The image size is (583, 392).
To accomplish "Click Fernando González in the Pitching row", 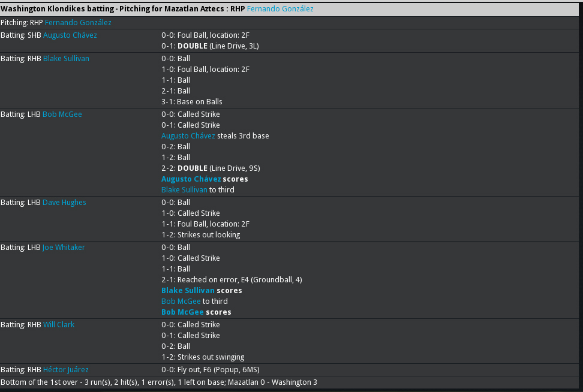I will 78,23.
